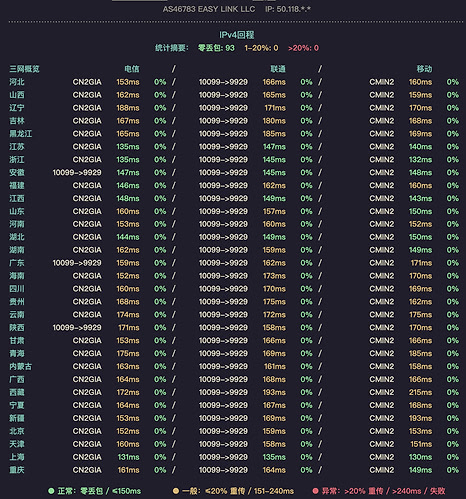Viewport: 466px width, 499px height.
Task: Select the 重庆 city label
Action: pyautogui.click(x=17, y=470)
